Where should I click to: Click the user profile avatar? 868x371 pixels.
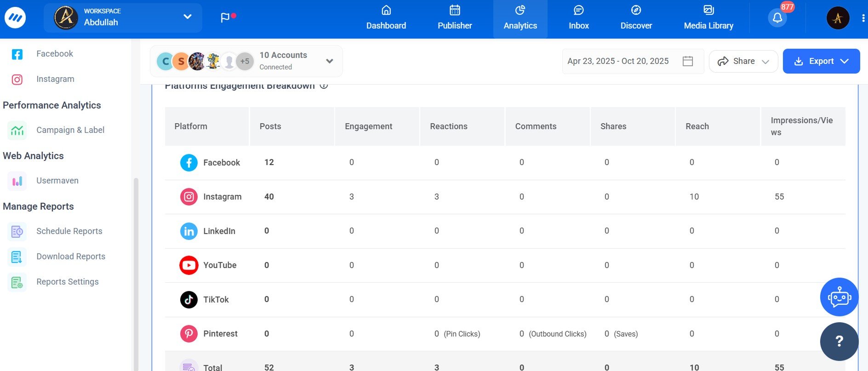click(x=838, y=18)
